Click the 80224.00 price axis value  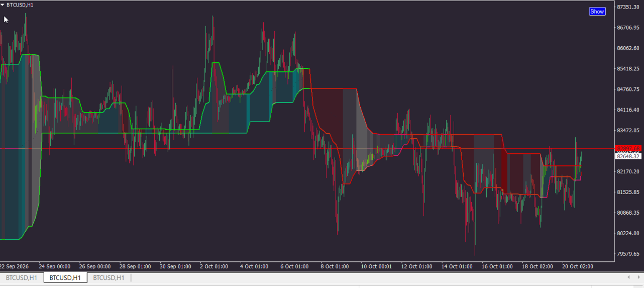coord(628,234)
